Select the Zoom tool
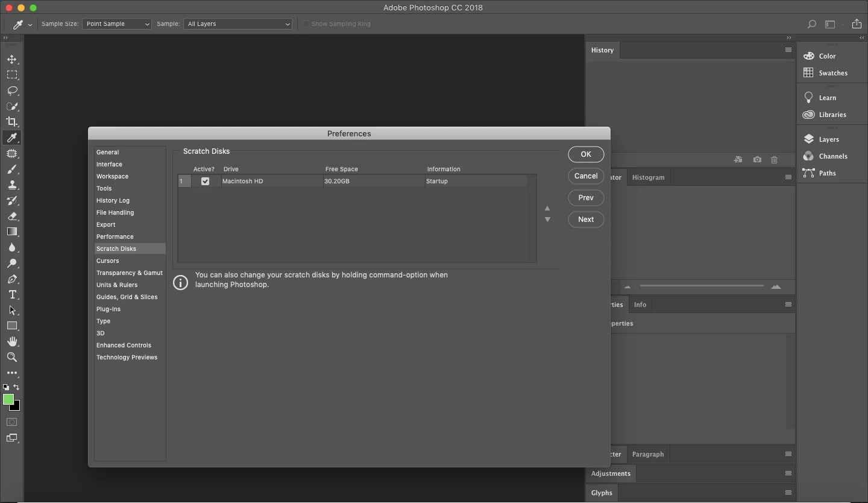 tap(12, 357)
